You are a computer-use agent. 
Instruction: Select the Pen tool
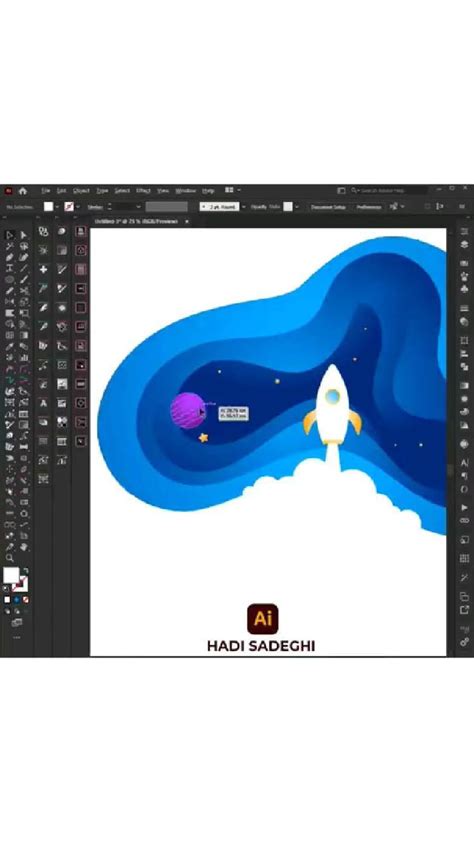9,258
